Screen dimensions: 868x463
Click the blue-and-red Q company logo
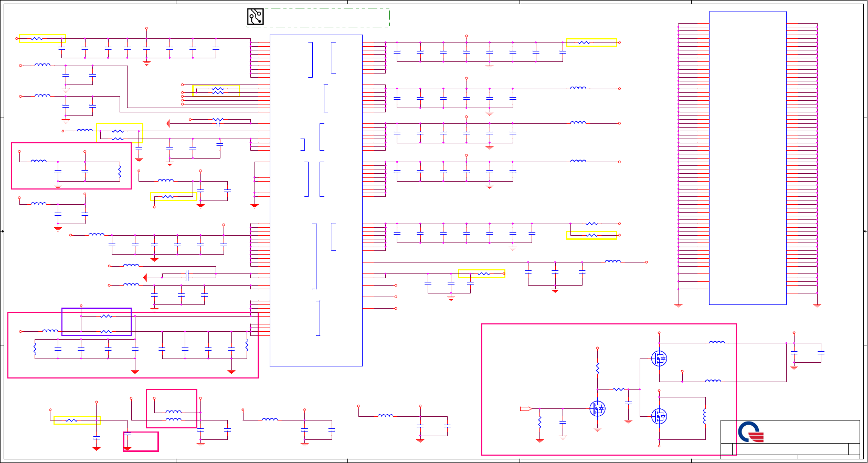click(751, 432)
